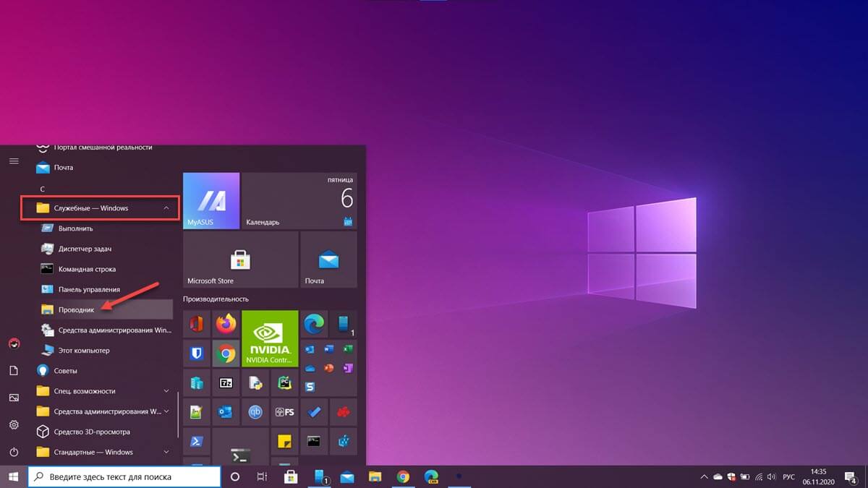
Task: Launch qBittorrent from the Start tiles
Action: (255, 413)
